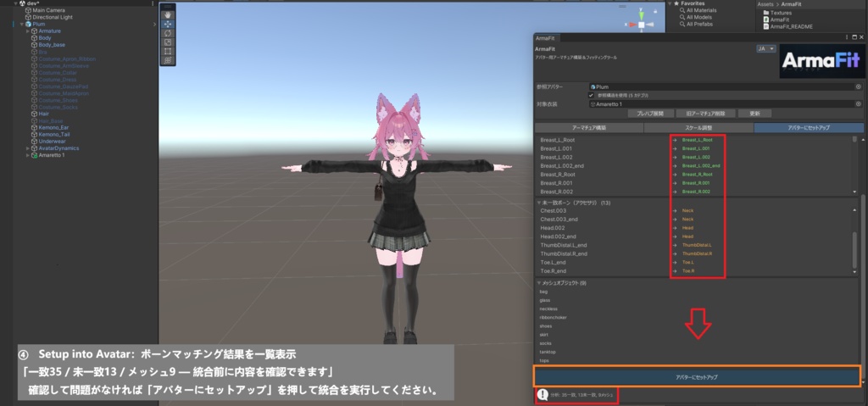Click the scene orientation gizmo
The height and width of the screenshot is (406, 868).
point(641,23)
